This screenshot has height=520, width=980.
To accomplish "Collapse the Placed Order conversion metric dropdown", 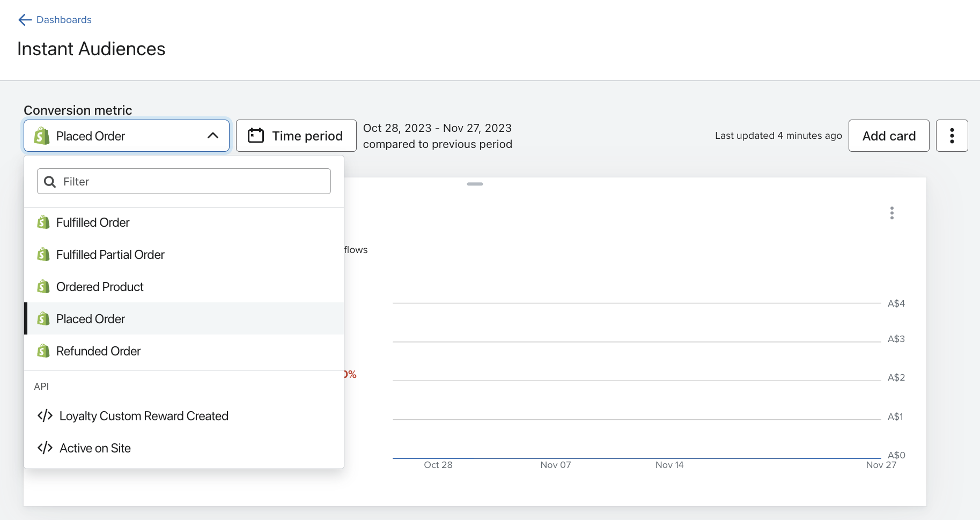I will [x=127, y=136].
